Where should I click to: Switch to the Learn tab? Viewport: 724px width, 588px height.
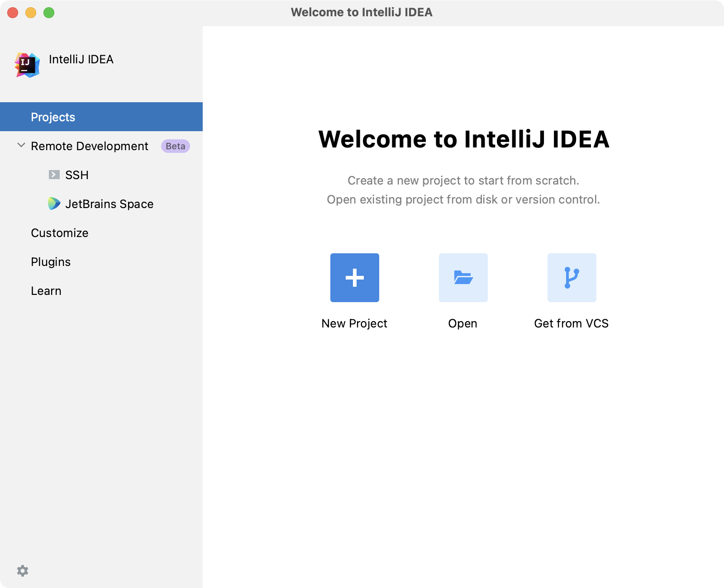tap(101, 290)
